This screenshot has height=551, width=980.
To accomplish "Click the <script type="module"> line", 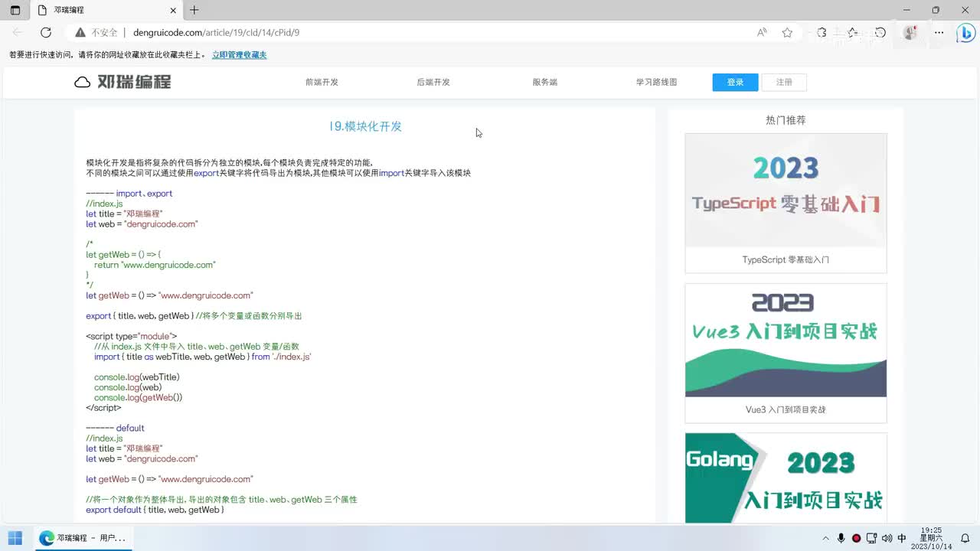I will click(131, 336).
